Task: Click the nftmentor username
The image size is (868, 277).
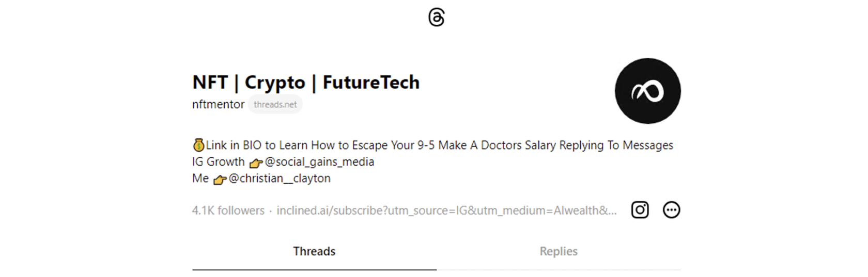Action: tap(218, 104)
